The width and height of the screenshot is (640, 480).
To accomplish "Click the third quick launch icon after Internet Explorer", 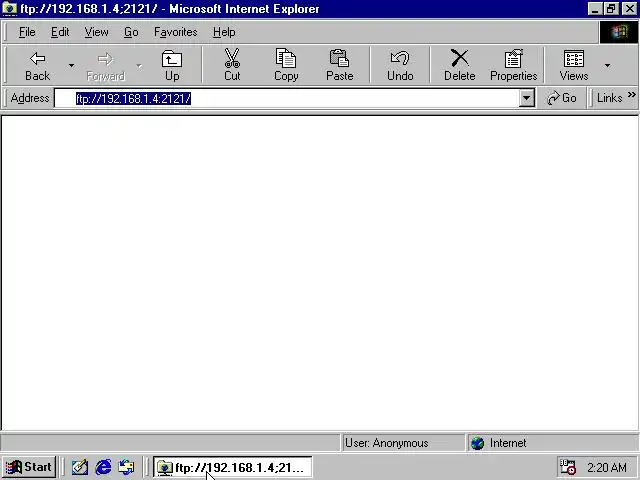I will [x=126, y=467].
